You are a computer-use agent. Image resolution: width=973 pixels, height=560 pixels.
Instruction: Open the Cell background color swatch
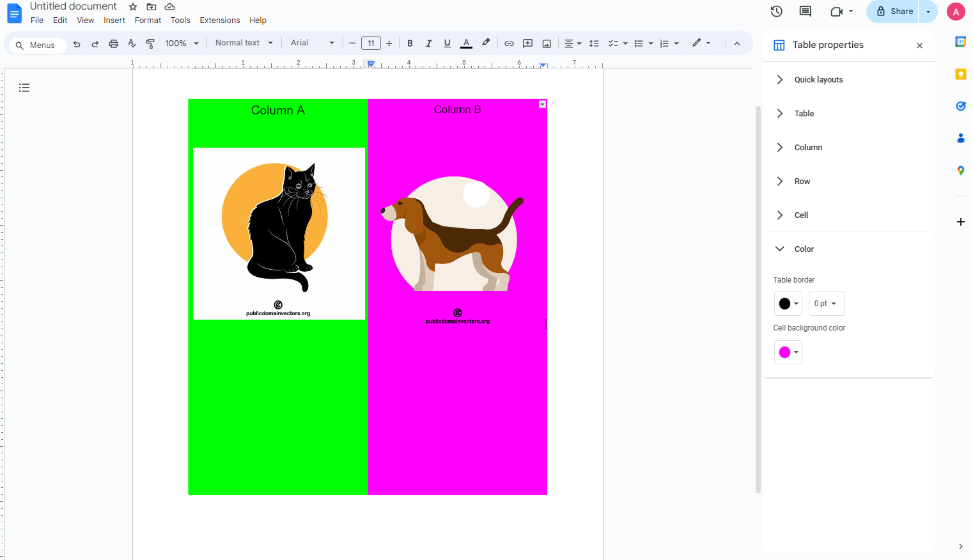(788, 352)
